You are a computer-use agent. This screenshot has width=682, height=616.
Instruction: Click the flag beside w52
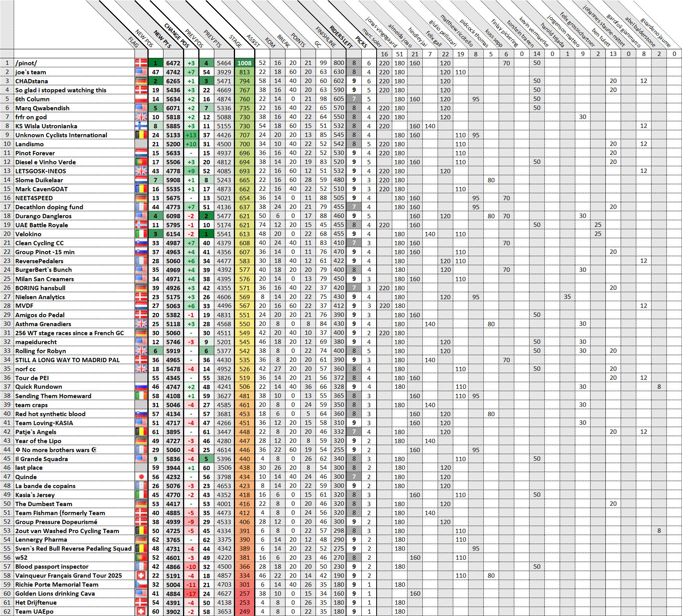pyautogui.click(x=141, y=558)
